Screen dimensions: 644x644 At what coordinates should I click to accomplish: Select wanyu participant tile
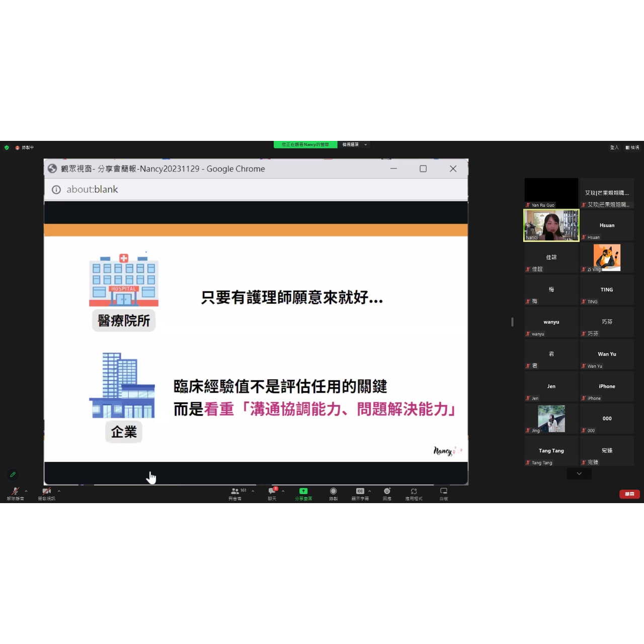coord(551,322)
